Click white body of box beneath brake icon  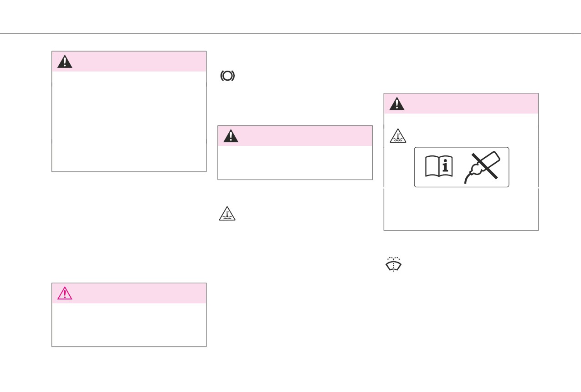[x=295, y=162]
